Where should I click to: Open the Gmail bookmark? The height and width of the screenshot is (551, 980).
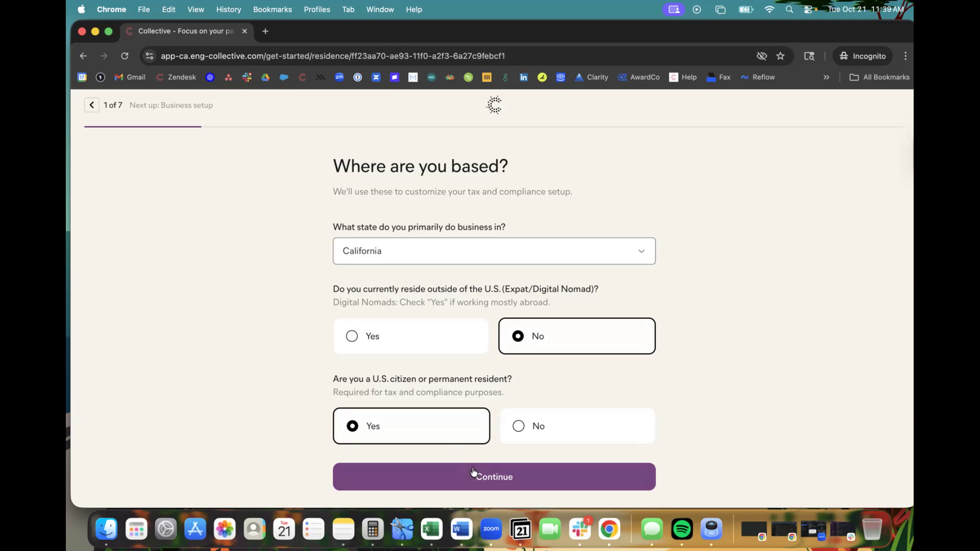tap(130, 77)
